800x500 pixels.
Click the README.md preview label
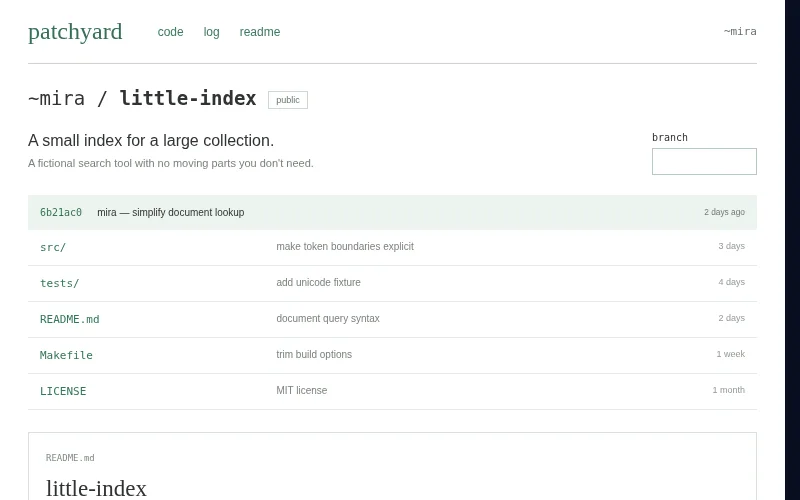tap(70, 458)
